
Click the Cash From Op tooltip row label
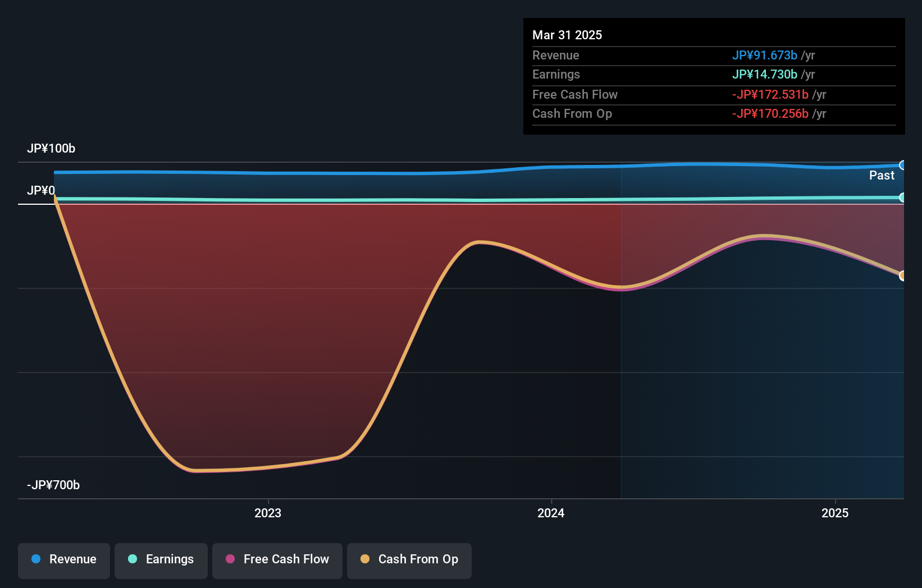coord(572,113)
